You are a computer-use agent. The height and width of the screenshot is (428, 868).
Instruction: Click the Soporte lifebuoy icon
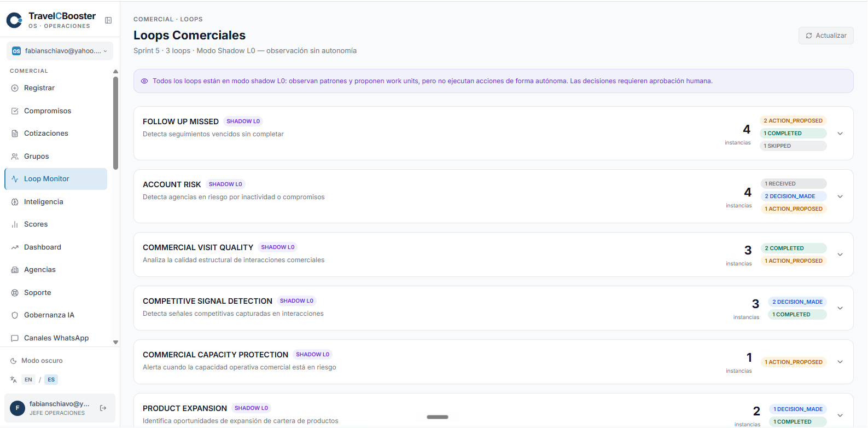pyautogui.click(x=15, y=293)
